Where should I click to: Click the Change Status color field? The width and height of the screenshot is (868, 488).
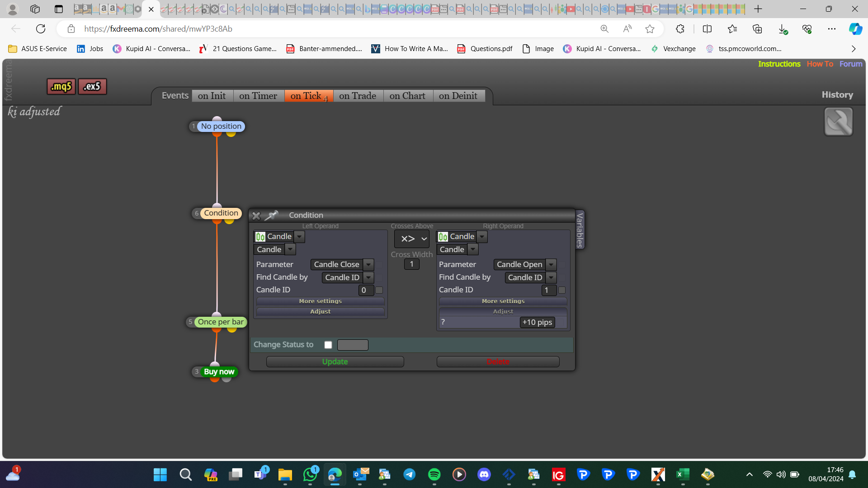click(353, 345)
